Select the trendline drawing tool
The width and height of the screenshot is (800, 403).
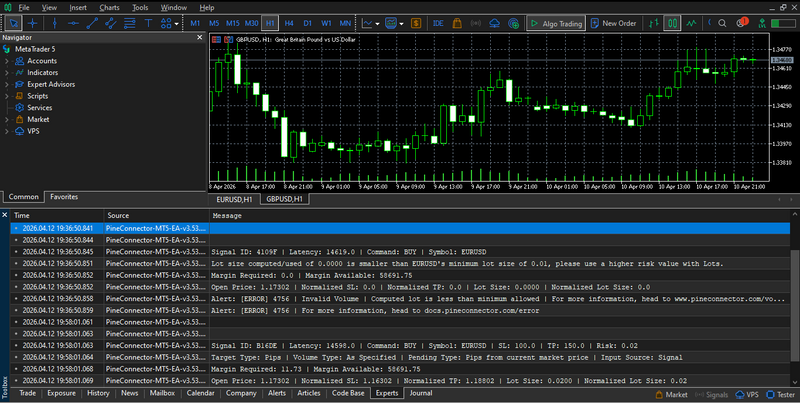click(x=92, y=23)
